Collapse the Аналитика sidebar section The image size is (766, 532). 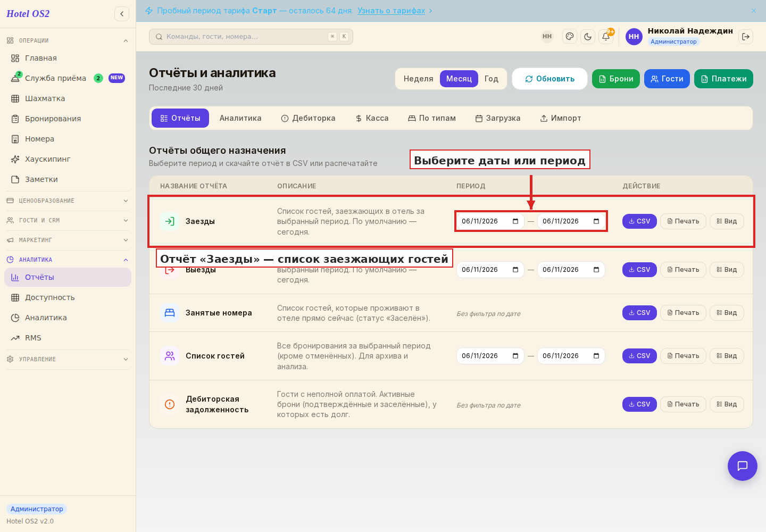coord(68,260)
